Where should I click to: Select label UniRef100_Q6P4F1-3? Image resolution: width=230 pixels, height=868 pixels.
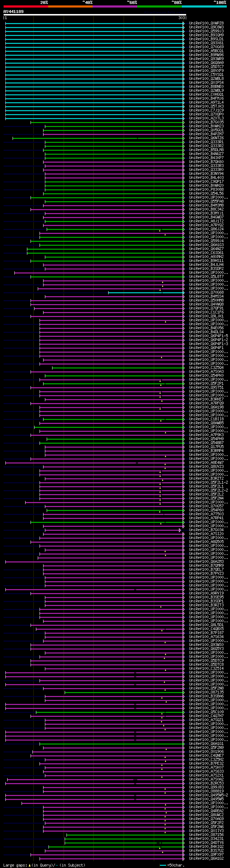click(x=208, y=344)
